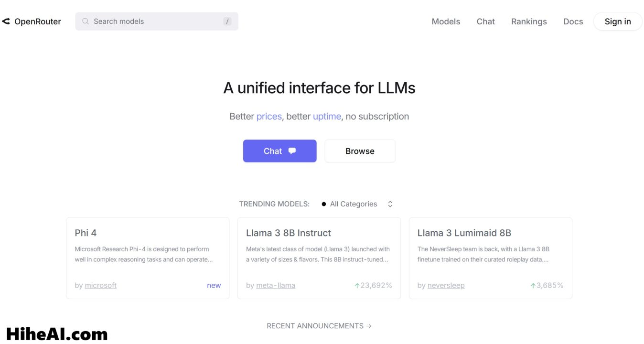
Task: Click the OpenRouter logo icon
Action: pyautogui.click(x=6, y=21)
